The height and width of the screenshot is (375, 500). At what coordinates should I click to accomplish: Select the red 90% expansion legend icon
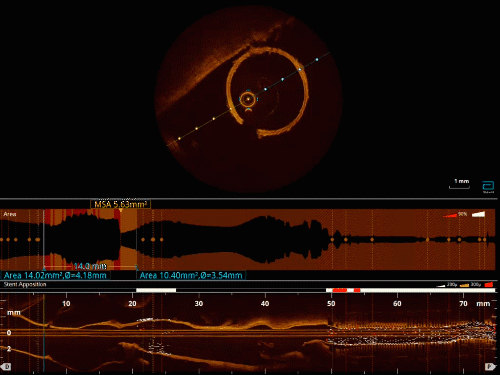450,215
